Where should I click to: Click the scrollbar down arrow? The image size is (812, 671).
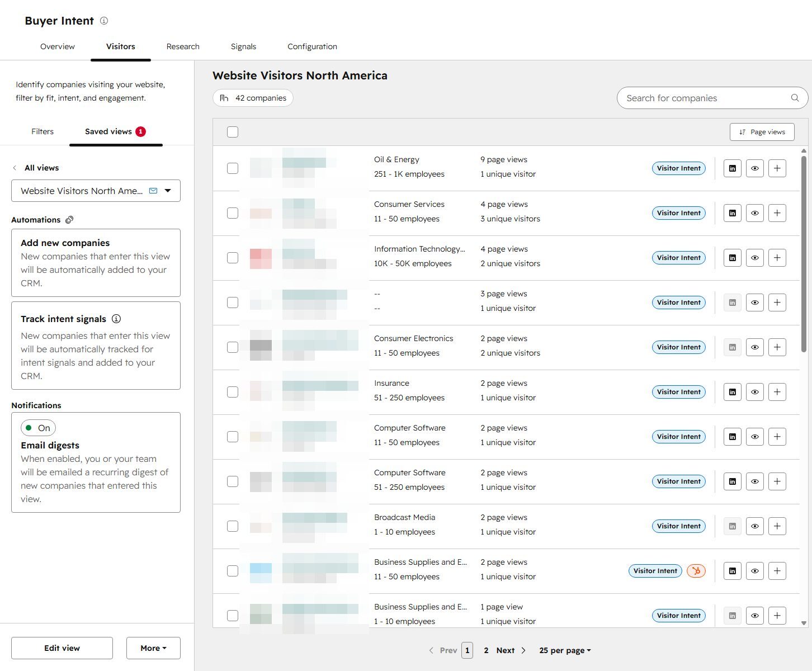tap(804, 623)
